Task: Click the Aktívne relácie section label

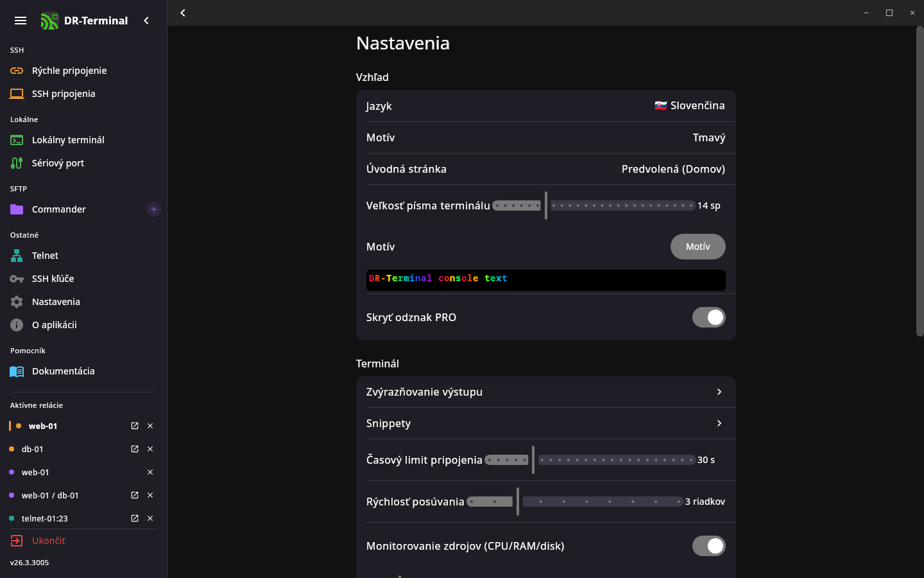Action: click(x=37, y=405)
